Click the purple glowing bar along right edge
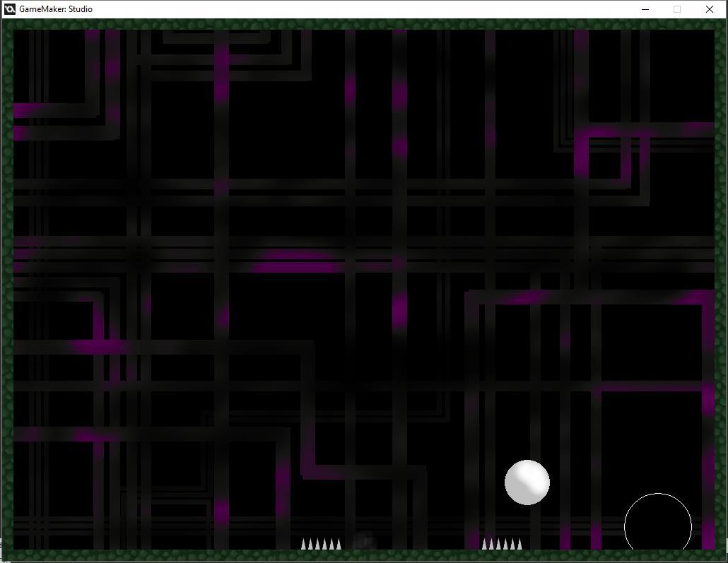The width and height of the screenshot is (728, 563). 708,424
